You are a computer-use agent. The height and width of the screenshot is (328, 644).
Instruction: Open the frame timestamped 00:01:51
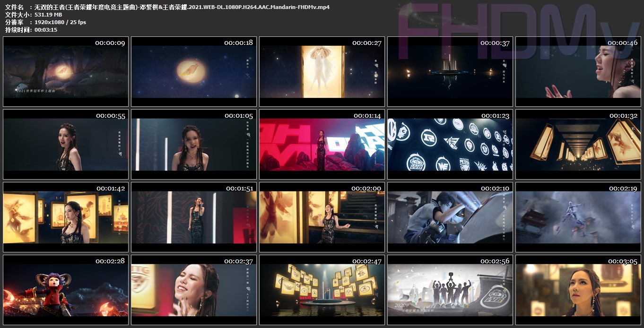(194, 217)
